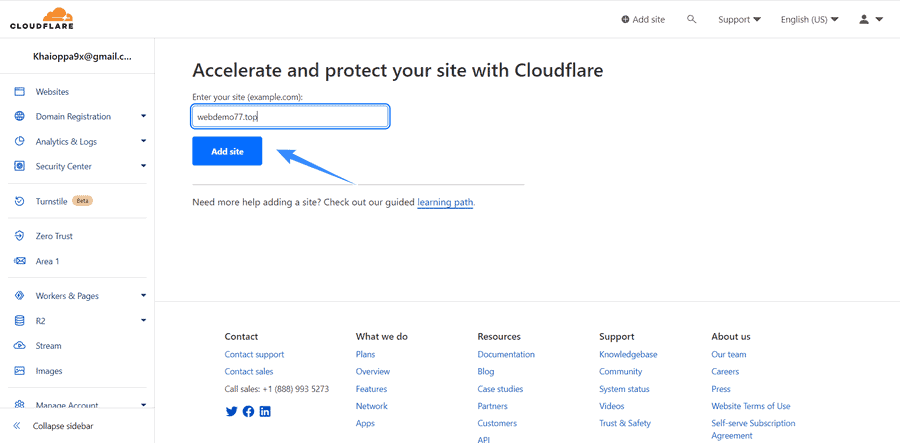The width and height of the screenshot is (900, 443).
Task: Open the Videos footer link
Action: [x=611, y=406]
